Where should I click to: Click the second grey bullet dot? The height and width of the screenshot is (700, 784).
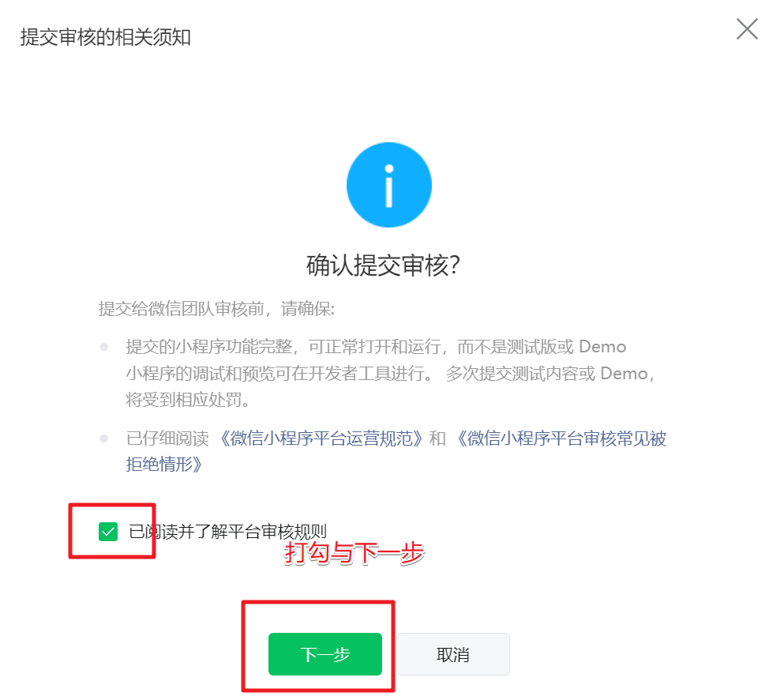coord(104,438)
